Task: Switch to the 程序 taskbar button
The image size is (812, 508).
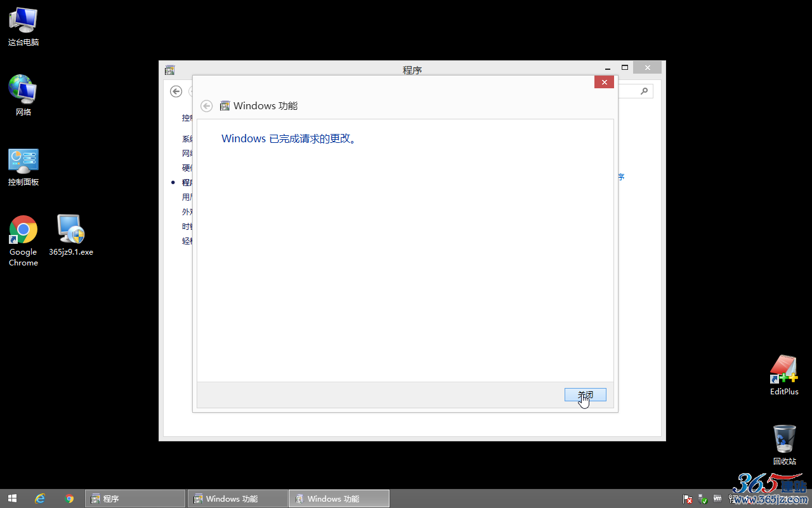Action: point(135,498)
